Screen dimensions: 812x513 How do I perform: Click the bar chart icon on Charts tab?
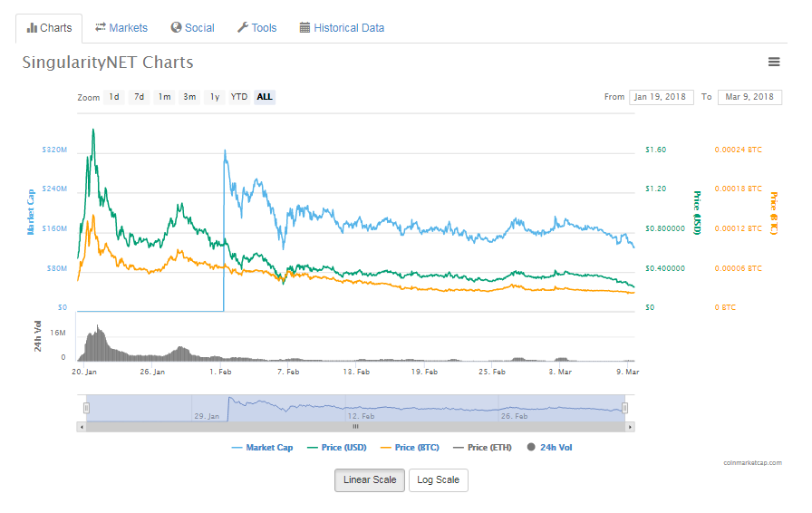[x=32, y=27]
